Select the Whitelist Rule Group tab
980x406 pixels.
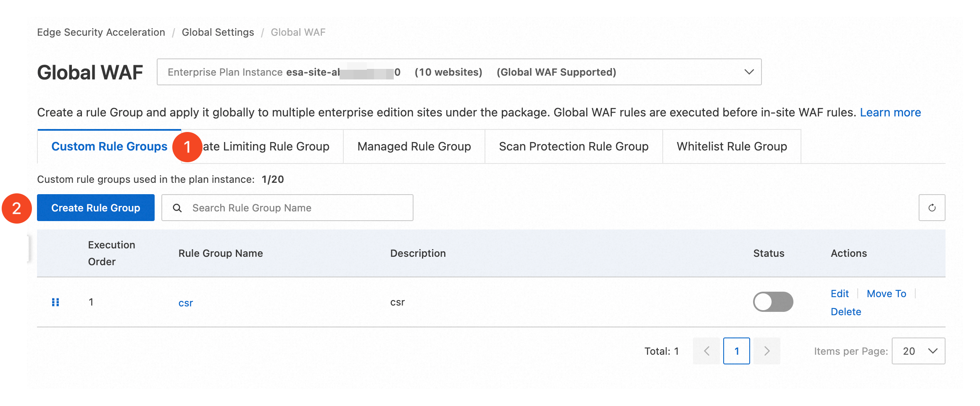pyautogui.click(x=732, y=146)
